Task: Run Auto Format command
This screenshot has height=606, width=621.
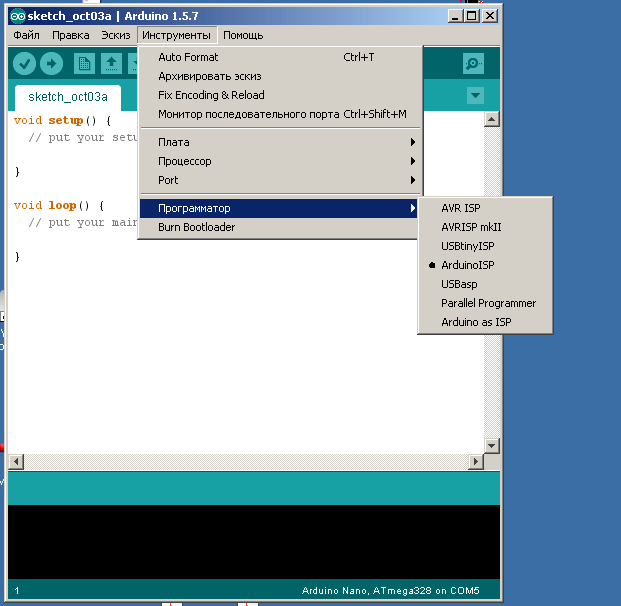Action: coord(281,57)
